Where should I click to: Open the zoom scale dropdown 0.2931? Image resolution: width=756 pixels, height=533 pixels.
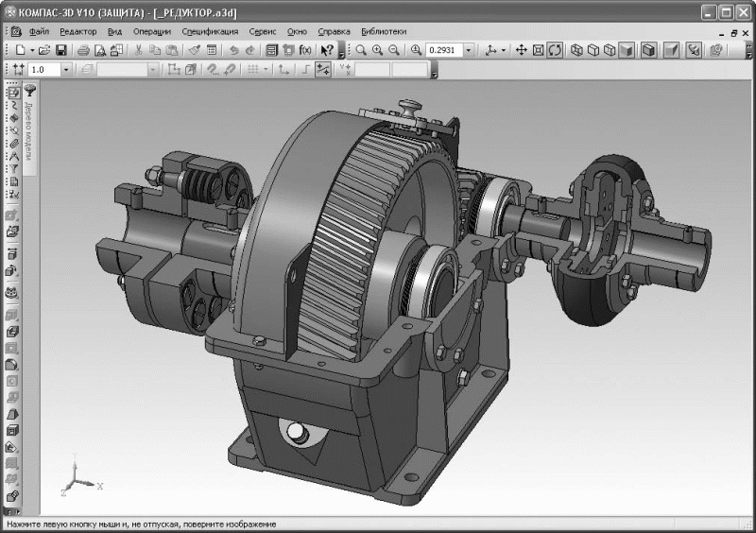tap(470, 49)
